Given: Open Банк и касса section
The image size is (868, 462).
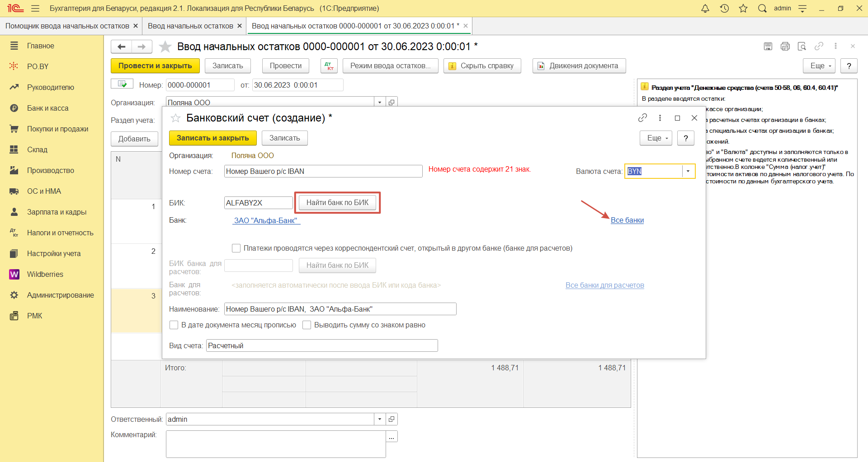Looking at the screenshot, I should [47, 108].
